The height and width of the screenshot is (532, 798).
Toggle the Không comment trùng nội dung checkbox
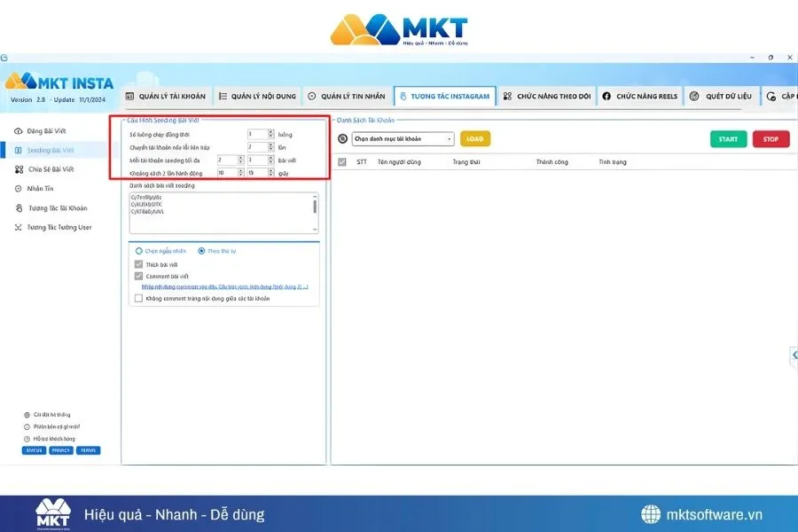coord(138,298)
